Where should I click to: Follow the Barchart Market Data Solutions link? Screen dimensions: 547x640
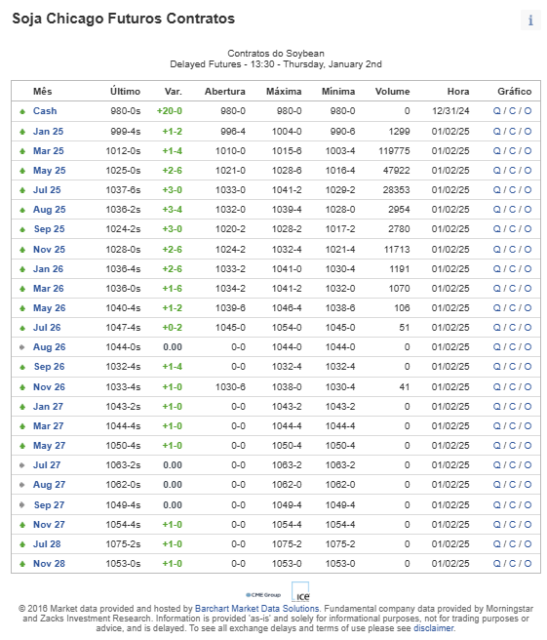click(x=257, y=609)
